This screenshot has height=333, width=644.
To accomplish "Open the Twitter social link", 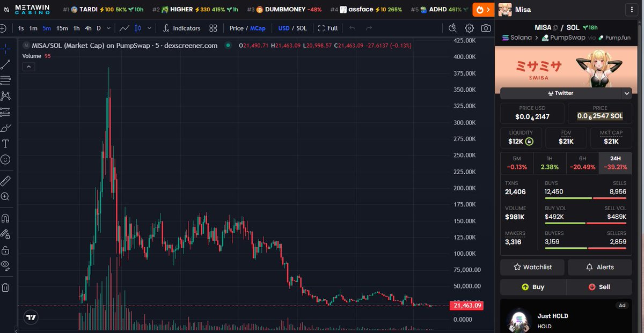I will 560,93.
